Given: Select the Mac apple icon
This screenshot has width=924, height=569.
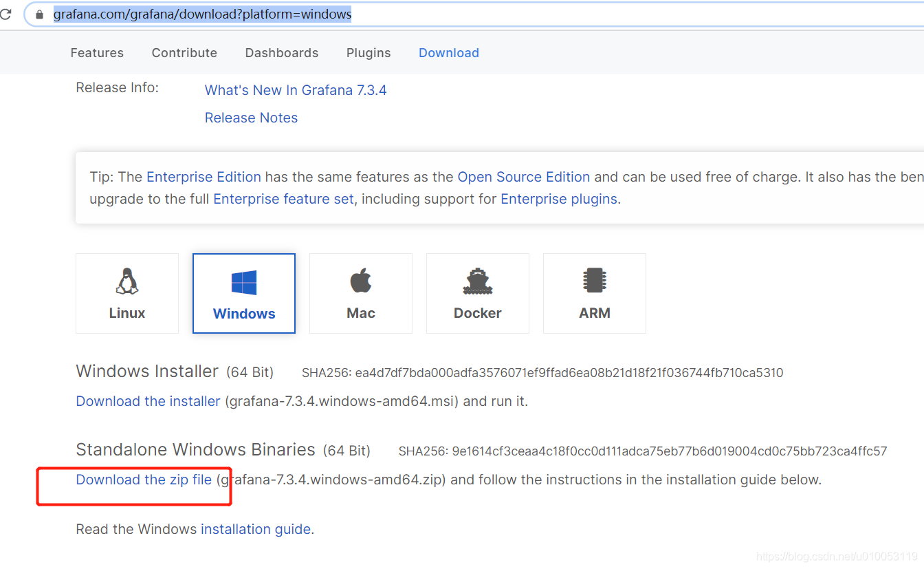Looking at the screenshot, I should pos(361,281).
